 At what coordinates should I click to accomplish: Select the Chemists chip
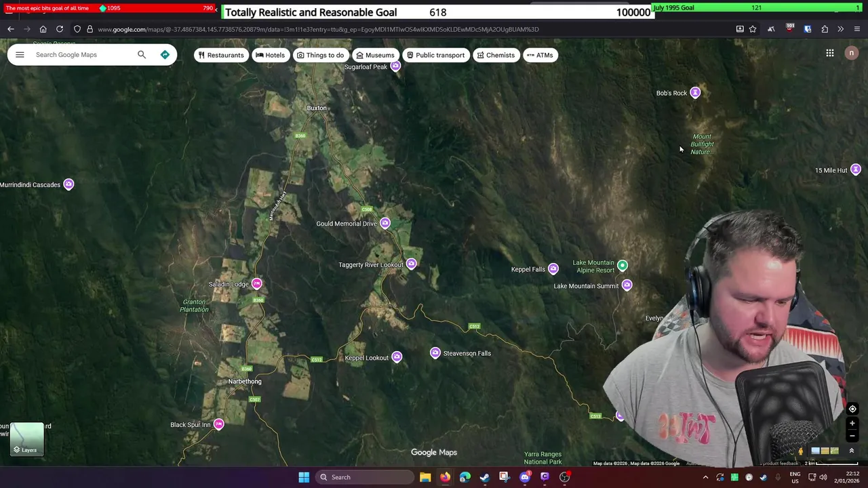coord(496,55)
